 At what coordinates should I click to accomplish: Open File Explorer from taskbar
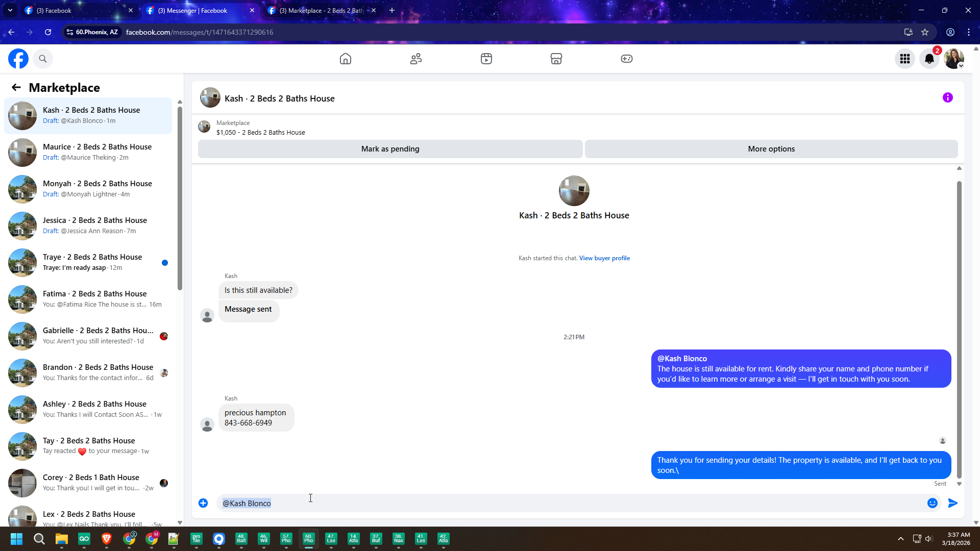[x=62, y=539]
